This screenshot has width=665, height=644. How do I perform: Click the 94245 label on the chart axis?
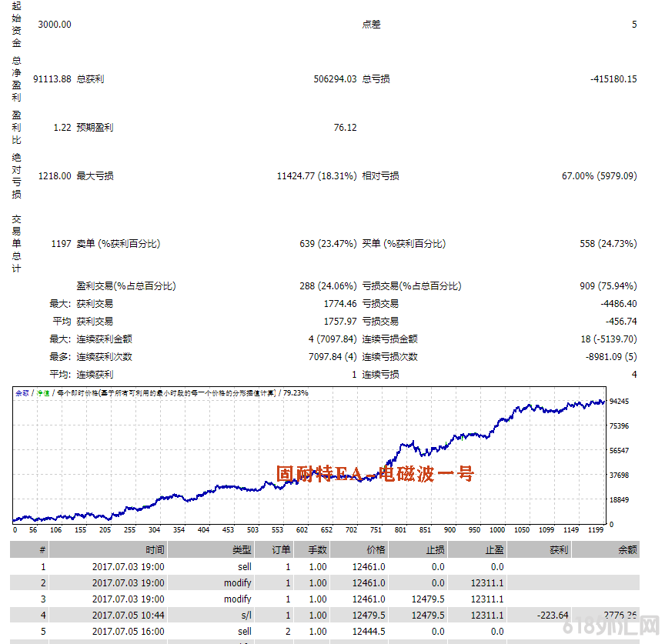(619, 402)
